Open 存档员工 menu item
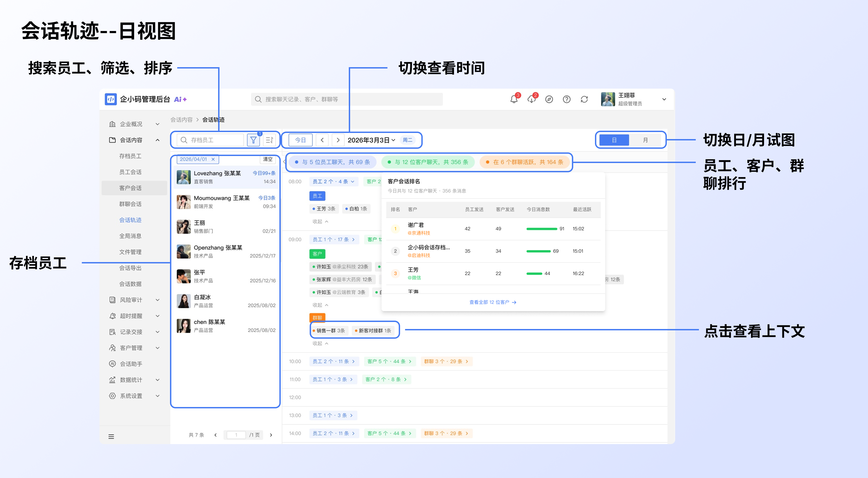 130,156
